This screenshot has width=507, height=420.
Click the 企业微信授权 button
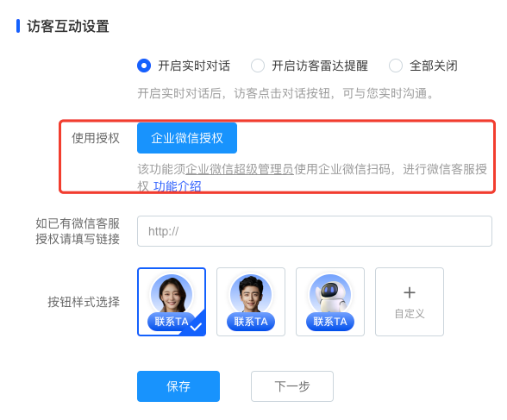coord(187,138)
